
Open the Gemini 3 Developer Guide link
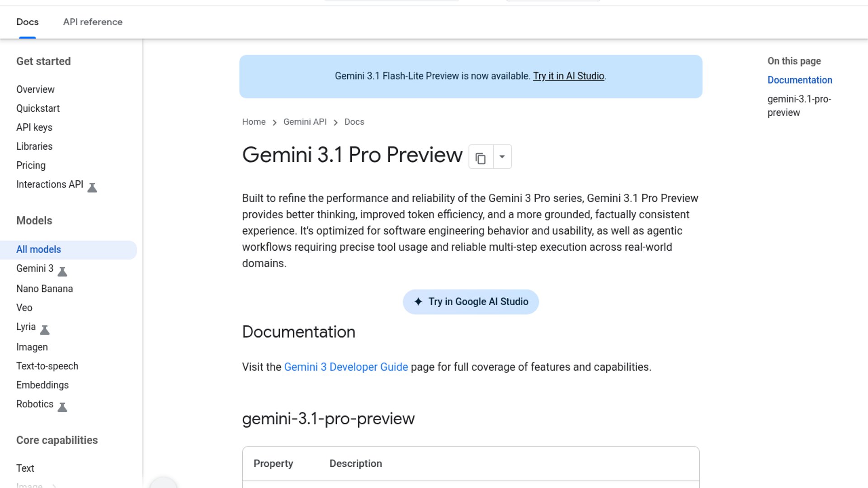pos(346,367)
